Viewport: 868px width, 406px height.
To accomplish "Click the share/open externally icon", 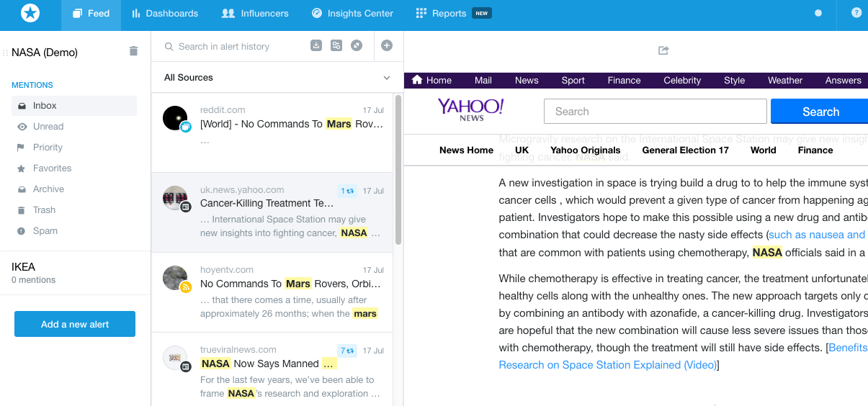I will point(664,50).
